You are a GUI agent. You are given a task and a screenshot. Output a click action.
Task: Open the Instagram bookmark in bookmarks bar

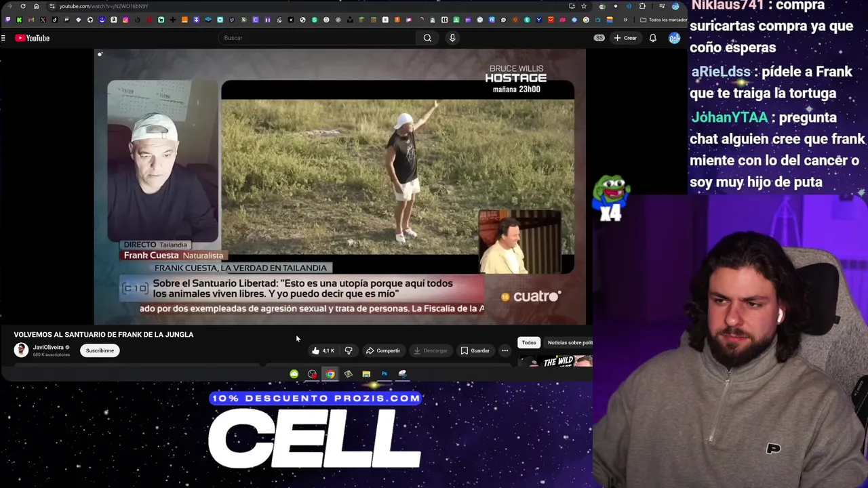(x=125, y=20)
